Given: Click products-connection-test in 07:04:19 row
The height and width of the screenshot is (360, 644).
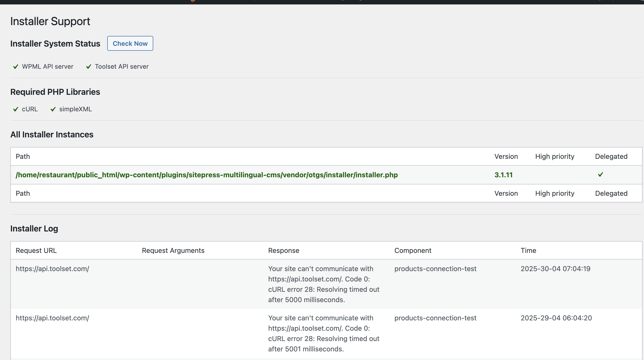Looking at the screenshot, I should [x=435, y=269].
